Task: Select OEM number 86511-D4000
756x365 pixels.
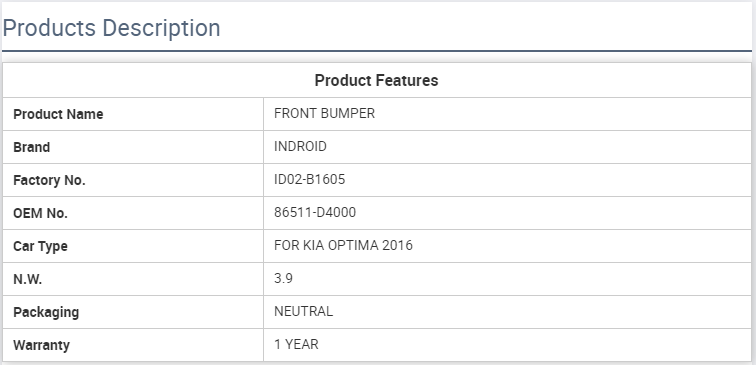Action: click(x=315, y=212)
